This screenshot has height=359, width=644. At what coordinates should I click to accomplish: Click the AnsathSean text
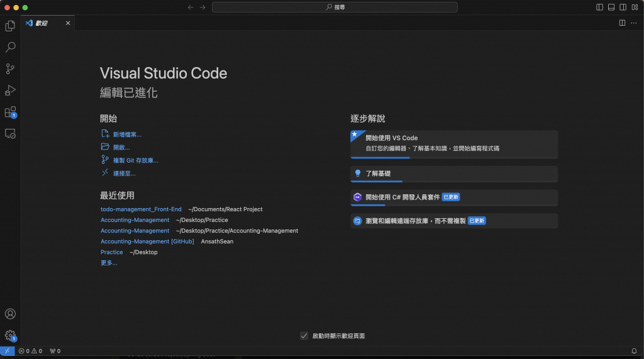click(x=217, y=241)
